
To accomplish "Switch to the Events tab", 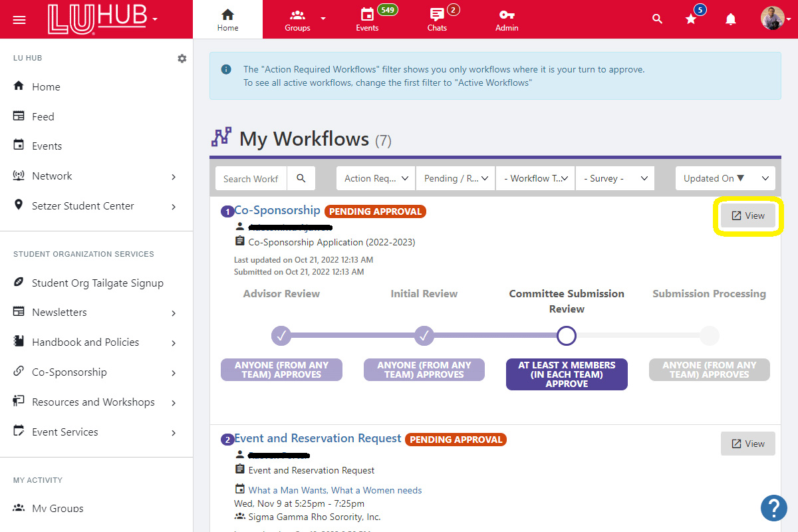I will pos(367,19).
